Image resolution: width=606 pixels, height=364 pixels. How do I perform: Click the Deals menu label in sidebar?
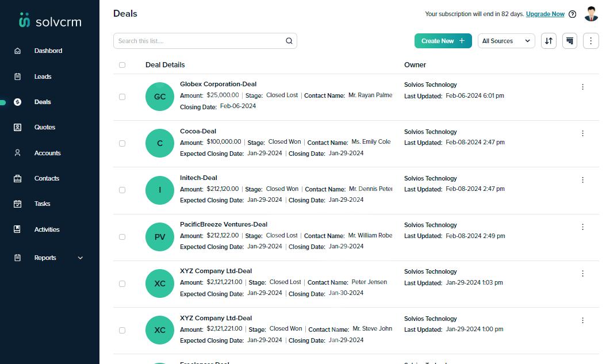tap(43, 102)
